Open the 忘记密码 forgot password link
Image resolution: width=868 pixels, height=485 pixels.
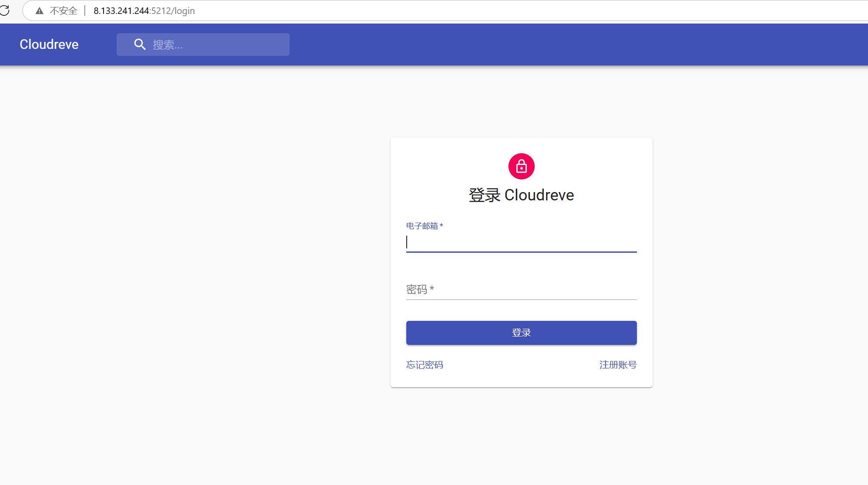pyautogui.click(x=425, y=365)
